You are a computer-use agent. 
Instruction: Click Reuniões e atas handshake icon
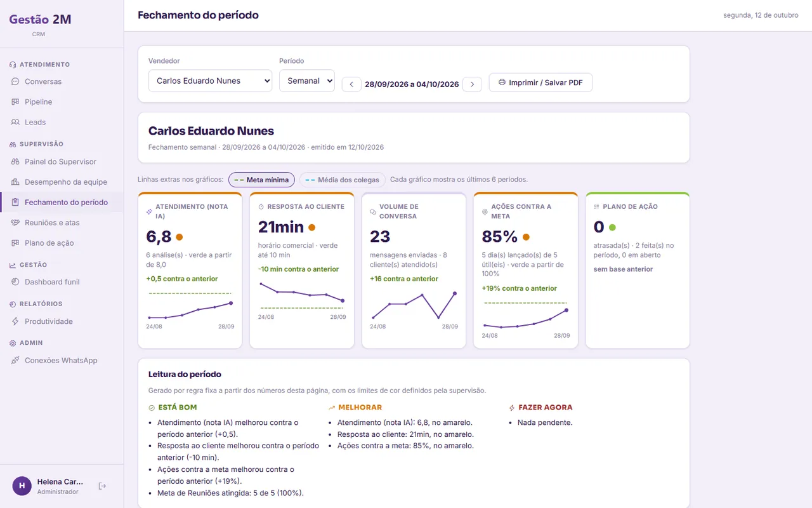click(x=15, y=222)
